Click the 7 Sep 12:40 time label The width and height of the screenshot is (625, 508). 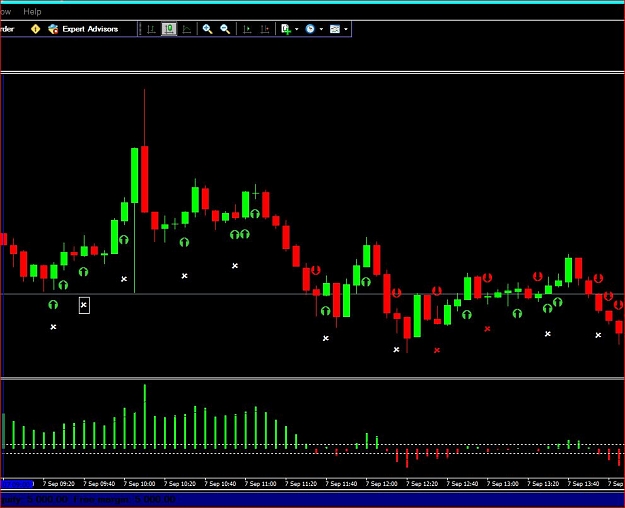coord(462,484)
